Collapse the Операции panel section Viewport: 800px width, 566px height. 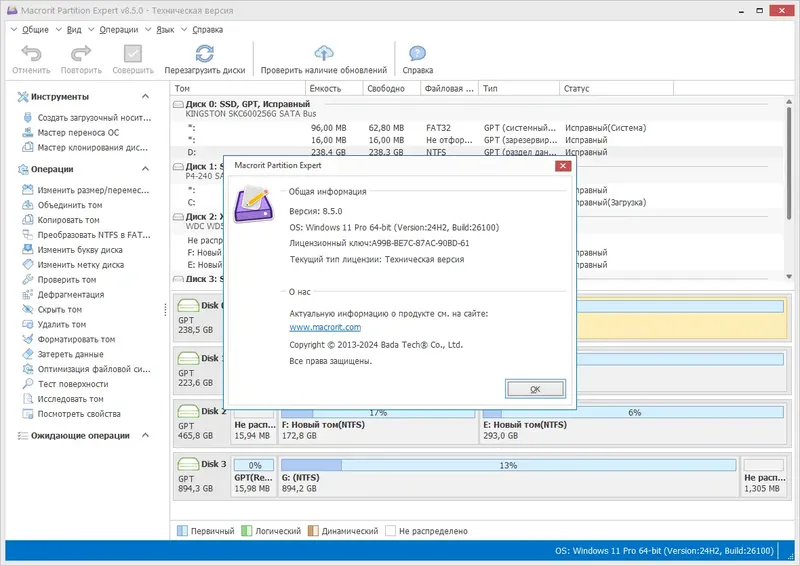(145, 168)
